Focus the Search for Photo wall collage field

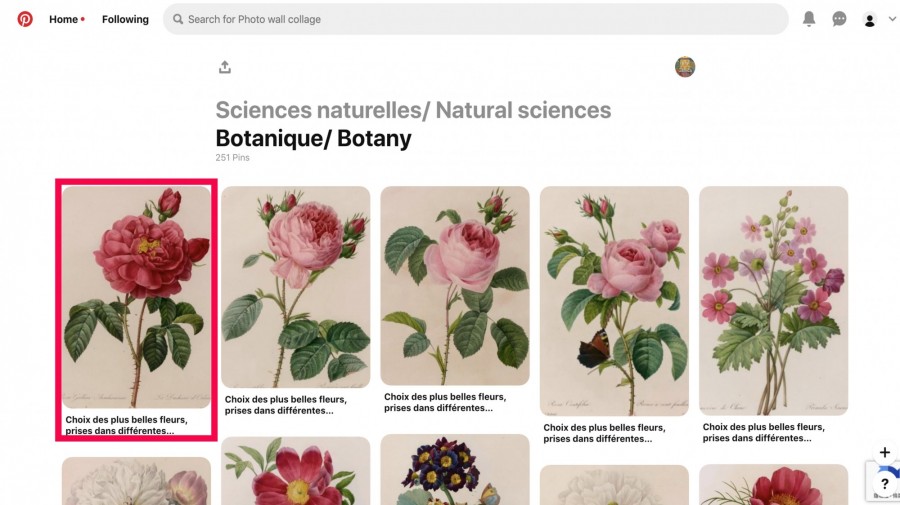pos(475,19)
